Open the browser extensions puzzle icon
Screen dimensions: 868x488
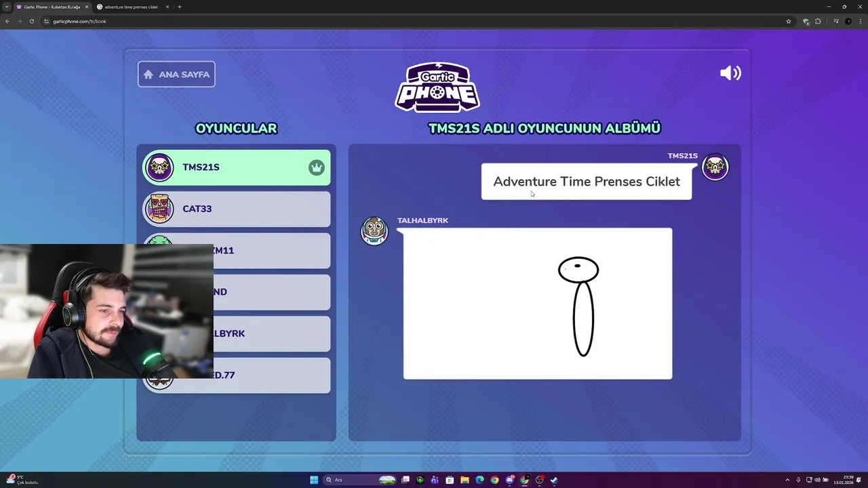pos(818,21)
